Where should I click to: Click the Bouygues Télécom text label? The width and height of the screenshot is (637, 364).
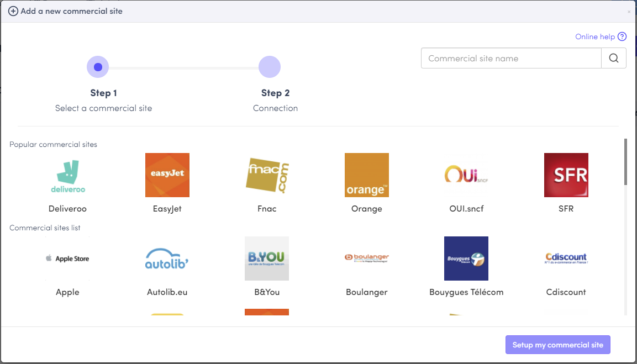[466, 292]
